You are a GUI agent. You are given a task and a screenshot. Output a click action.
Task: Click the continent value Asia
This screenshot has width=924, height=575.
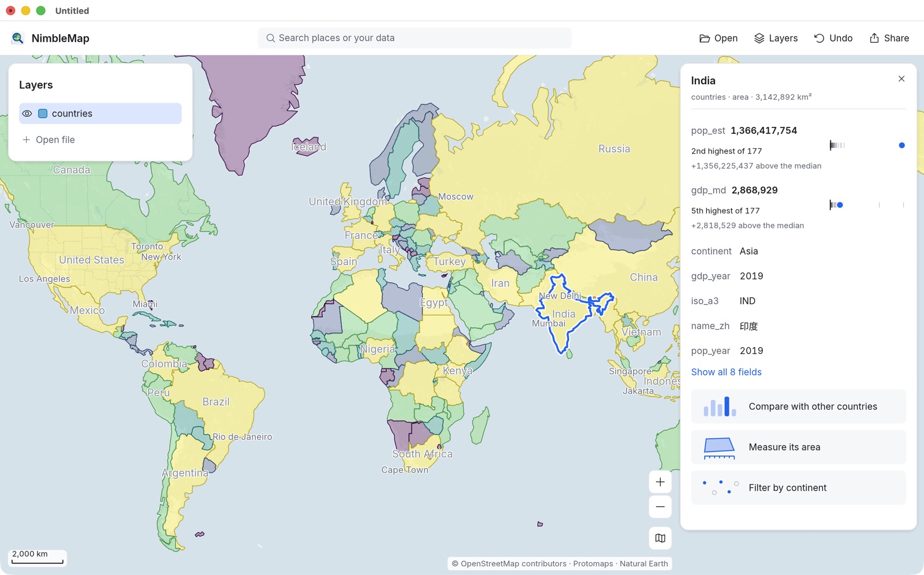pyautogui.click(x=748, y=251)
